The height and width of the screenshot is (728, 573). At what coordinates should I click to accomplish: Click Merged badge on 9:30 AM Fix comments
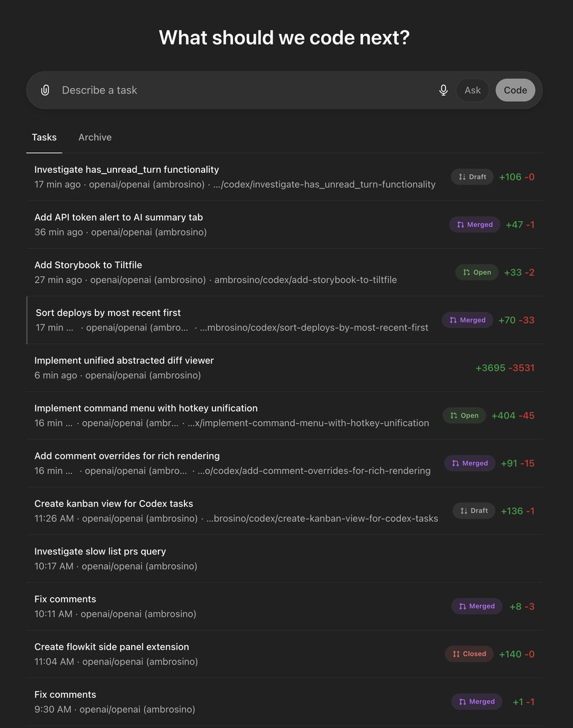click(476, 702)
